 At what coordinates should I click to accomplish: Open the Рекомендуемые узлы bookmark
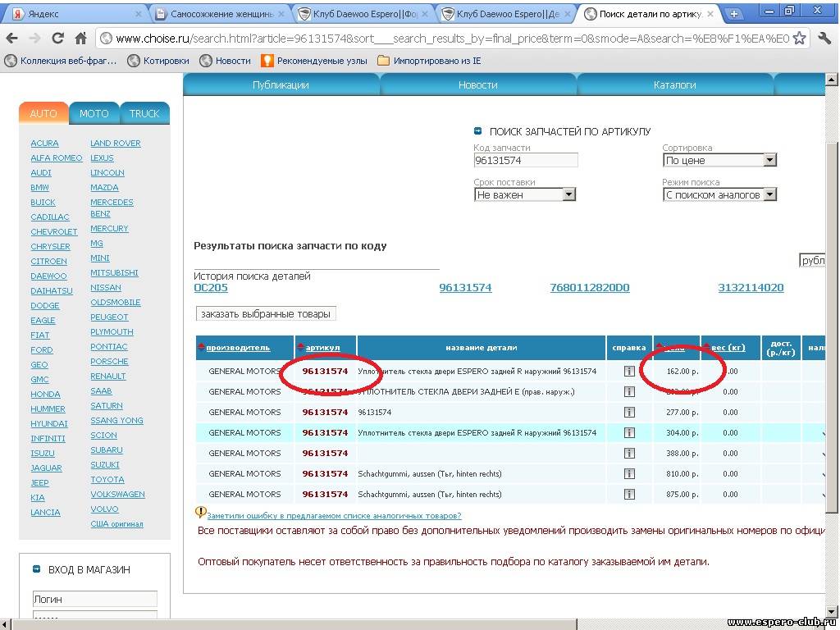point(314,61)
